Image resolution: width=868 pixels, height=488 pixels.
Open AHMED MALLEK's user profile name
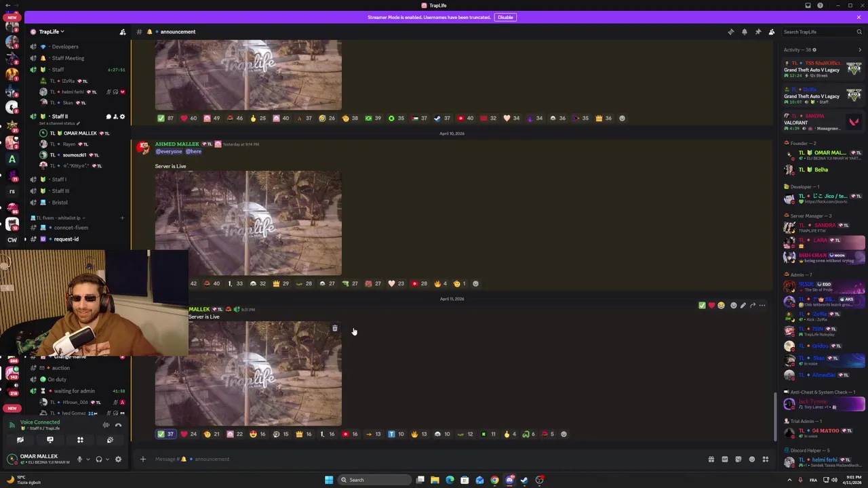[x=177, y=144]
